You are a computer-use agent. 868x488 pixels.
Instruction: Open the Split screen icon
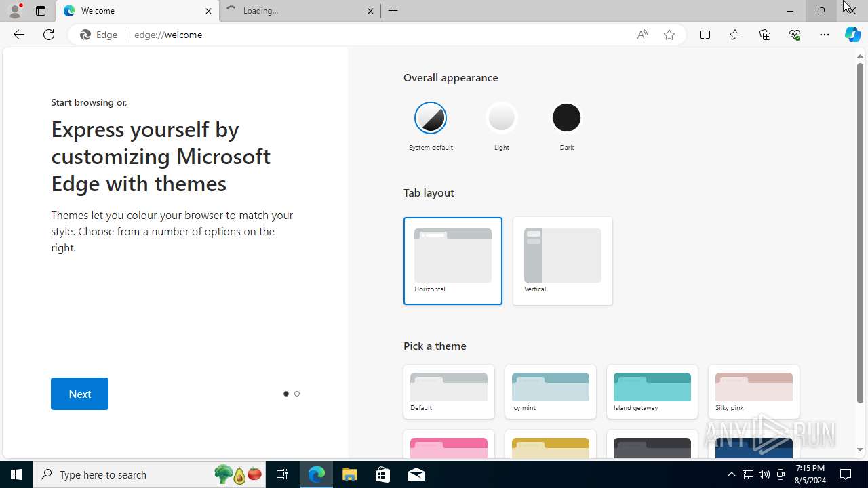(705, 35)
